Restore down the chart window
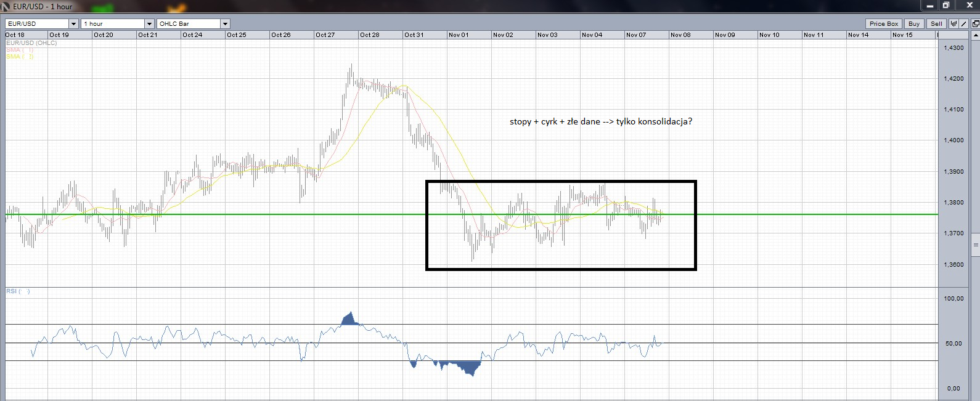Screen dimensions: 980x401 (x=946, y=6)
